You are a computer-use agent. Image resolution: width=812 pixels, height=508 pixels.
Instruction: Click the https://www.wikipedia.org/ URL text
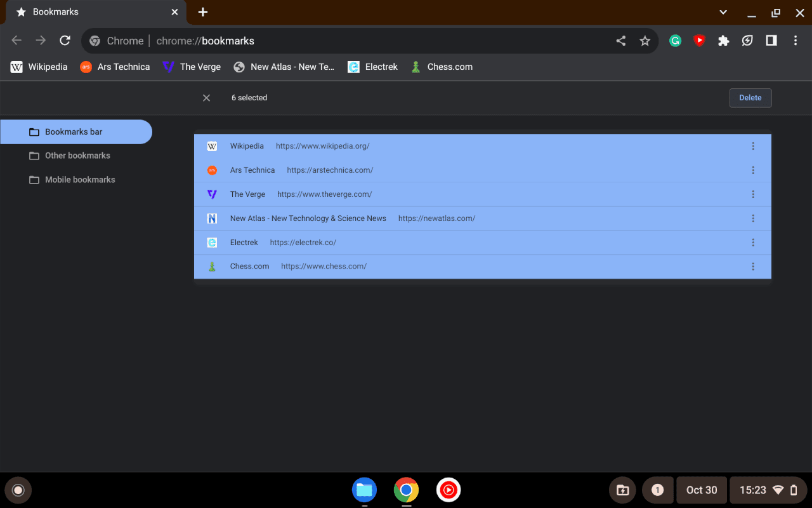coord(322,146)
